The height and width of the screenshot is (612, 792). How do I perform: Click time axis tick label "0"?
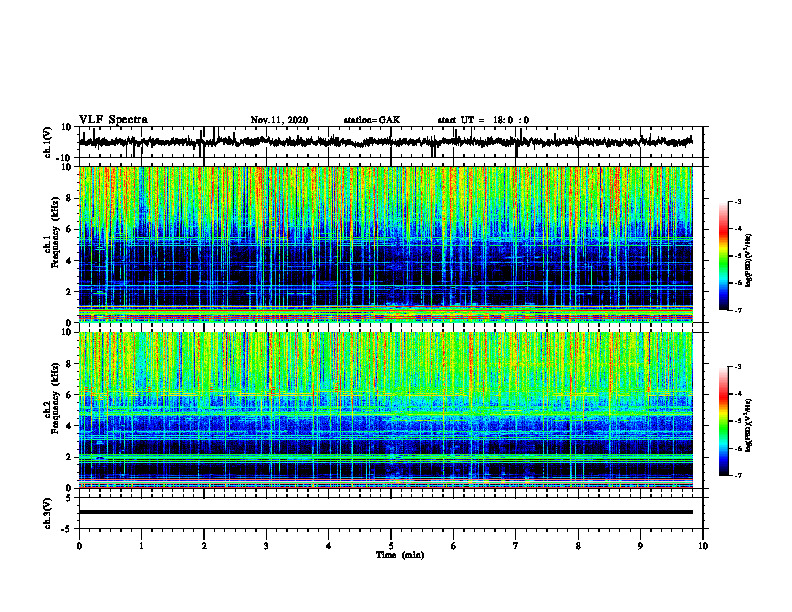[79, 546]
